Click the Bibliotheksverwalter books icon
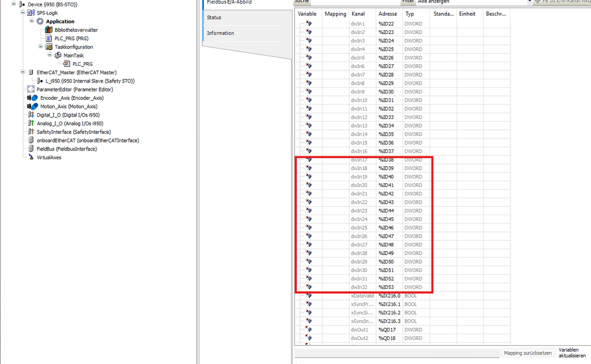The width and height of the screenshot is (591, 364). tap(49, 30)
